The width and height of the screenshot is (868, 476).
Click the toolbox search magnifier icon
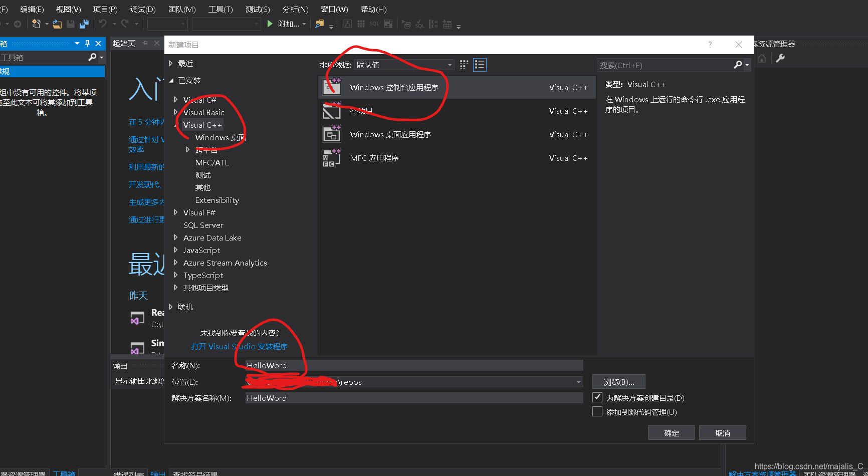click(x=92, y=57)
